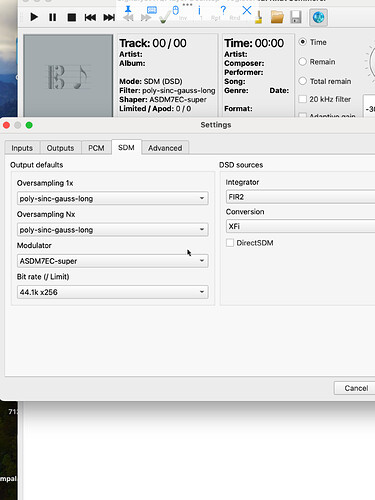375x500 pixels.
Task: Open the Advanced settings tab
Action: click(x=165, y=148)
